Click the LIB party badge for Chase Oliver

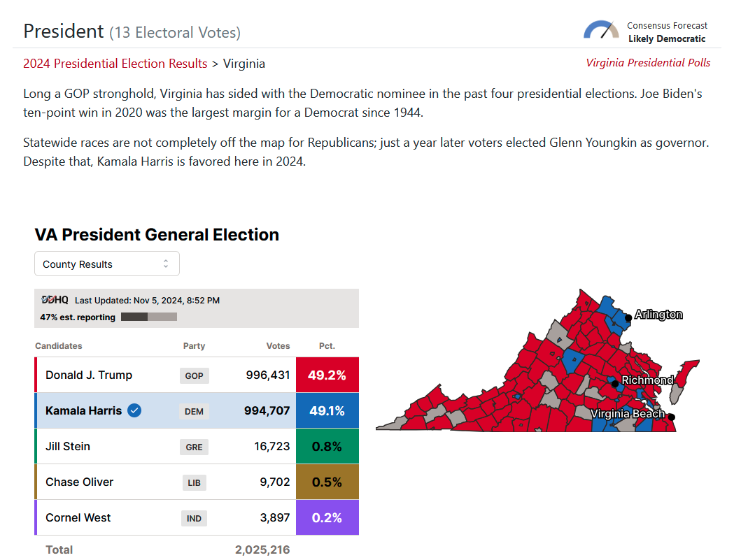[x=194, y=483]
